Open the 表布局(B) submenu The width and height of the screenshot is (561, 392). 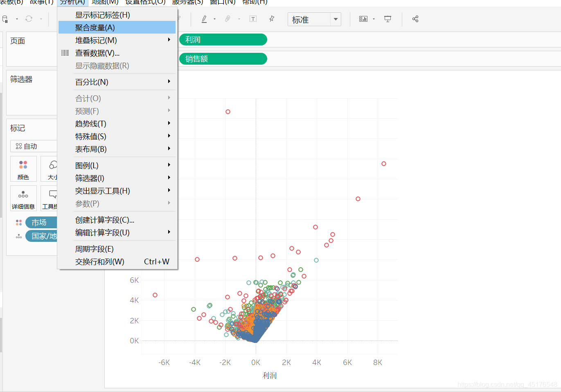(x=117, y=149)
